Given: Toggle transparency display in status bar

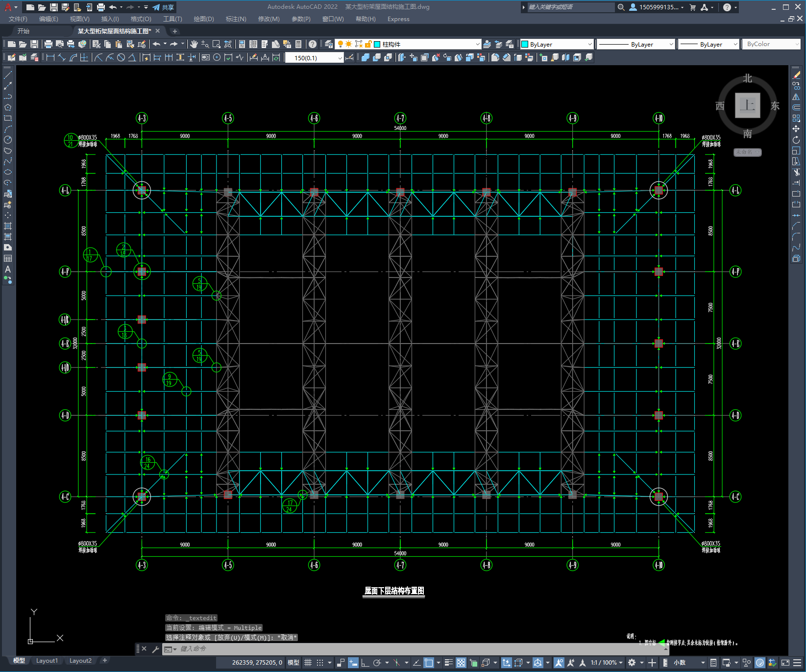Looking at the screenshot, I should (x=461, y=663).
